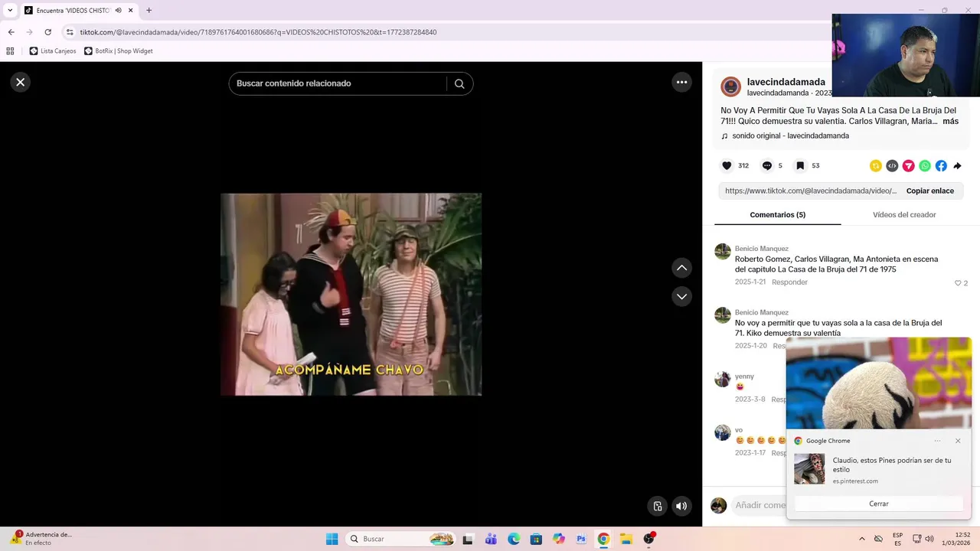Open more share options arrow
Image resolution: width=980 pixels, height=551 pixels.
tap(957, 166)
